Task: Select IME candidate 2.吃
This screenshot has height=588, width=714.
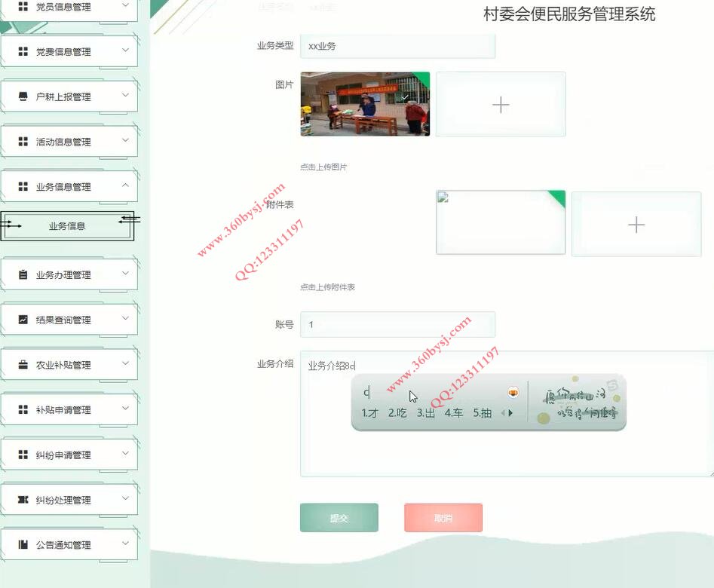Action: (397, 413)
